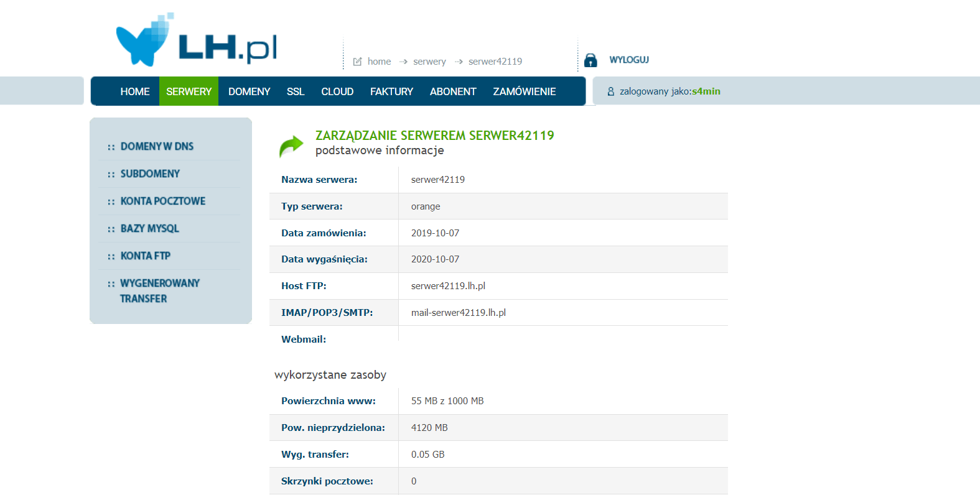Screen dimensions: 980x495
Task: Click the value 55 MB z 1000 MB
Action: point(447,401)
